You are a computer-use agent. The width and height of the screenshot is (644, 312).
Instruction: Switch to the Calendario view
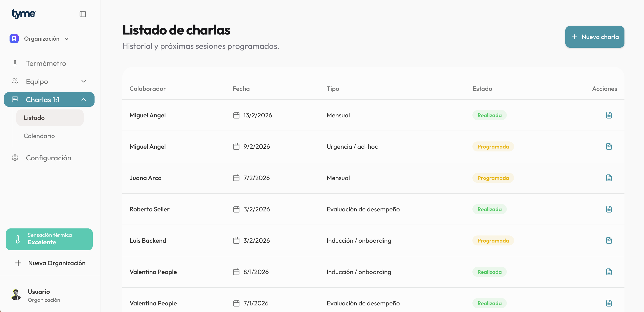tap(39, 136)
